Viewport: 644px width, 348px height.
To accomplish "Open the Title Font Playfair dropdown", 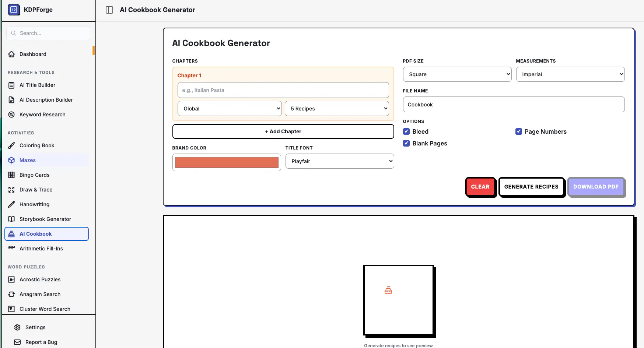I will pos(340,161).
